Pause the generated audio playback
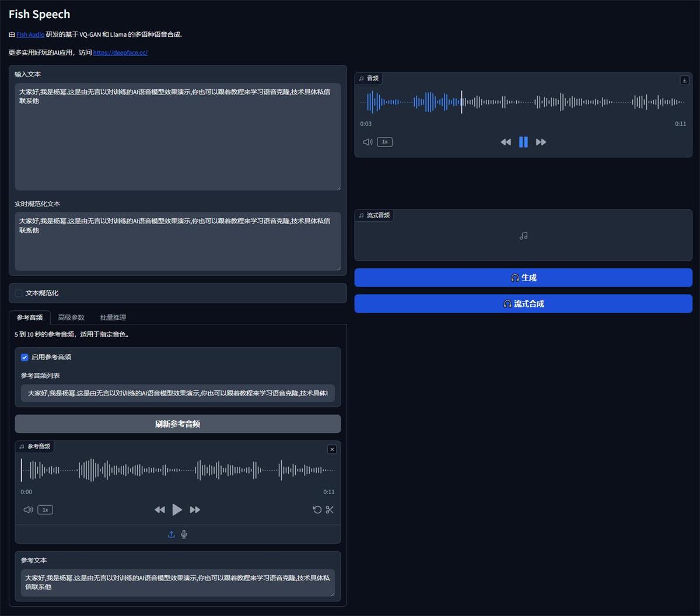 pos(523,142)
